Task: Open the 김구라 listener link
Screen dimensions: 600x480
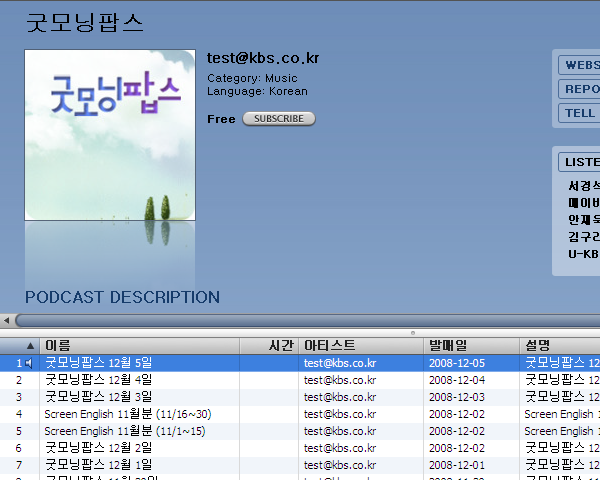Action: [x=584, y=237]
